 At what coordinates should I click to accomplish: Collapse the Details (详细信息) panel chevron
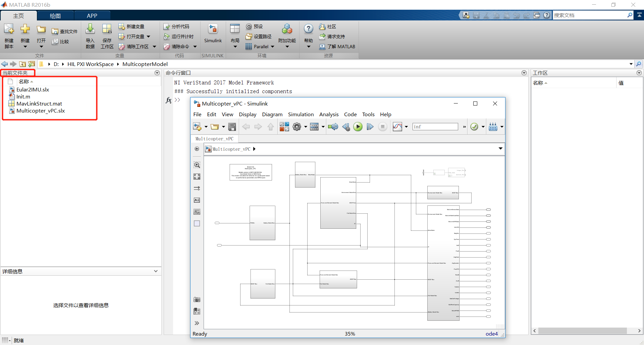pos(156,271)
